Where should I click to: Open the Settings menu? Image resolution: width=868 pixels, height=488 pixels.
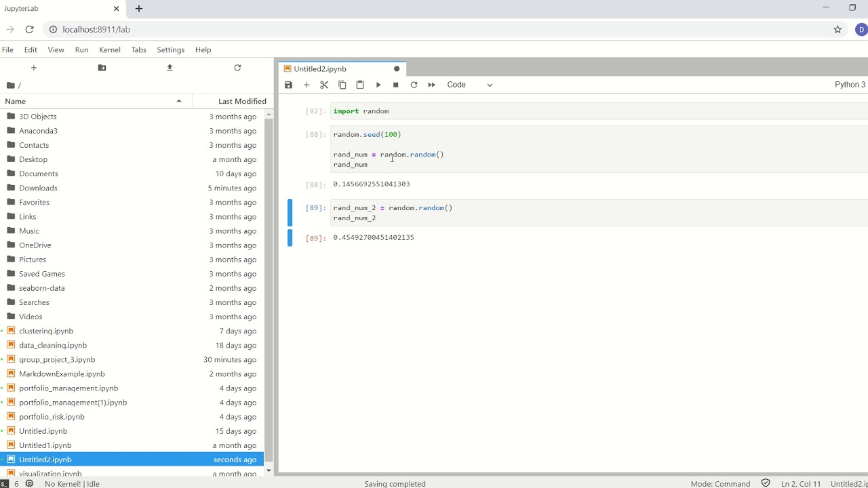pos(171,49)
